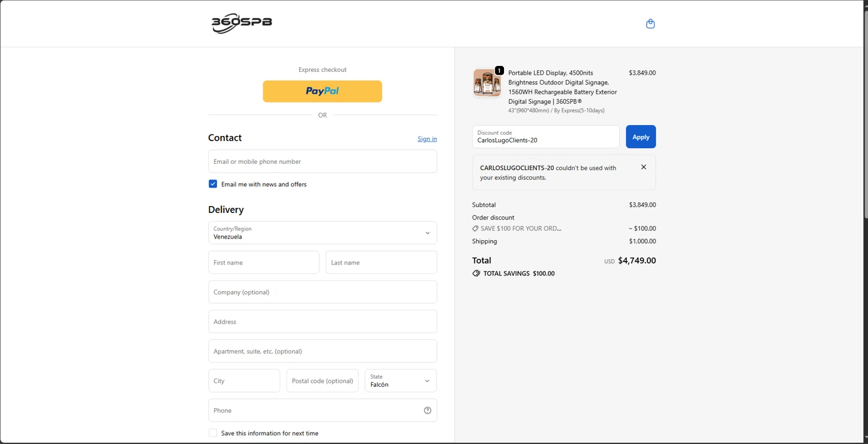Click the Email me with news and offers label
Screen dimensions: 868x444
[264, 184]
